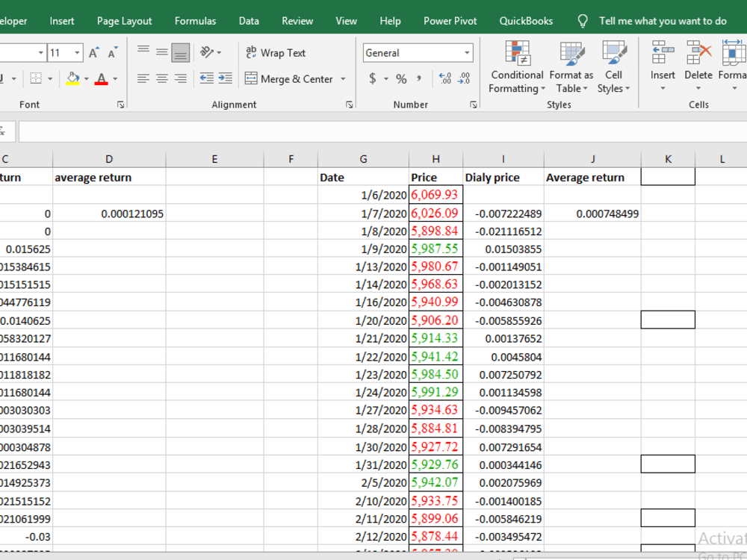Decrease decimal places

click(464, 78)
